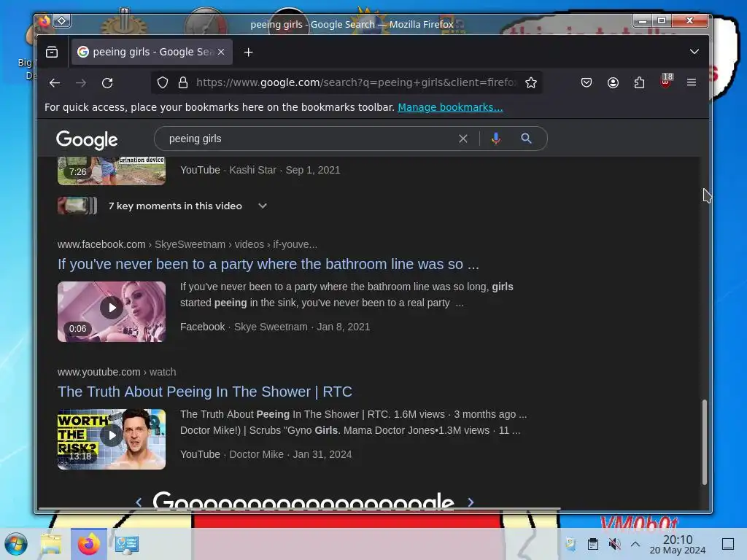Expand hidden tray icons arrow
Screen dimensions: 747x560
(635, 543)
